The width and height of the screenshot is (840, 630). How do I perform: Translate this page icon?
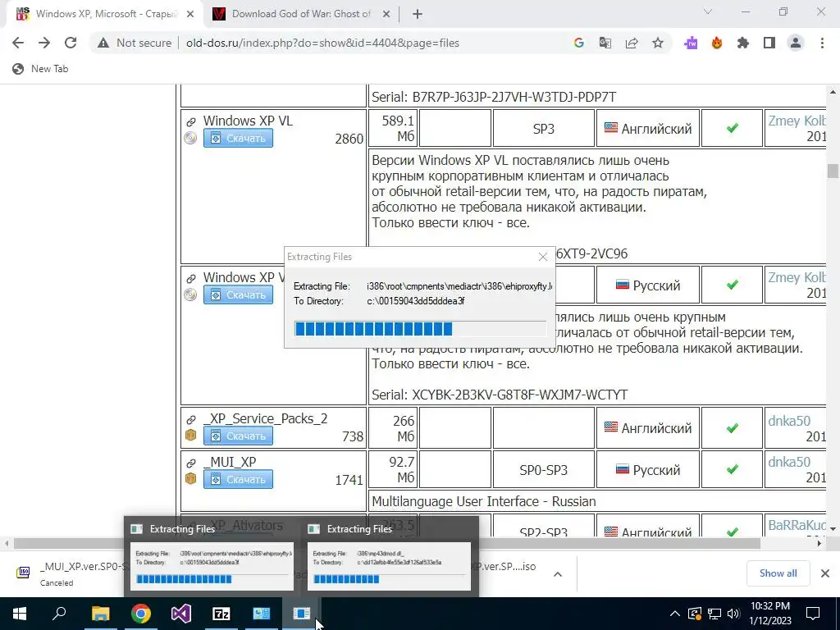(605, 43)
